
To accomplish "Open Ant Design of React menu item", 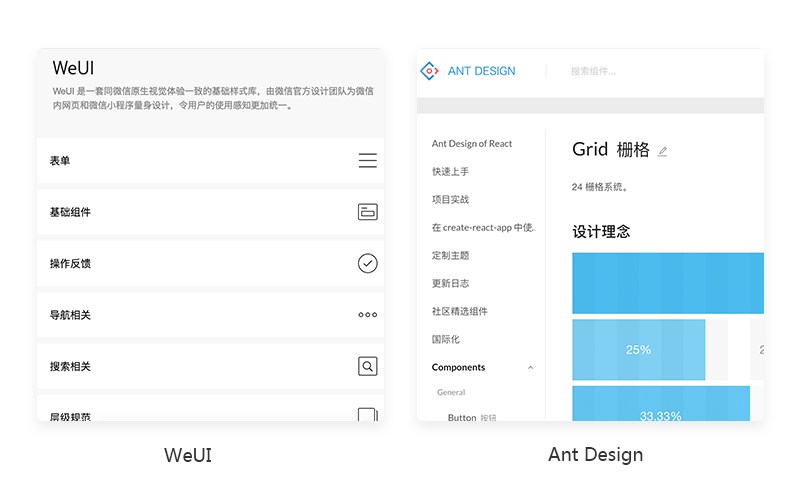I will pyautogui.click(x=472, y=144).
